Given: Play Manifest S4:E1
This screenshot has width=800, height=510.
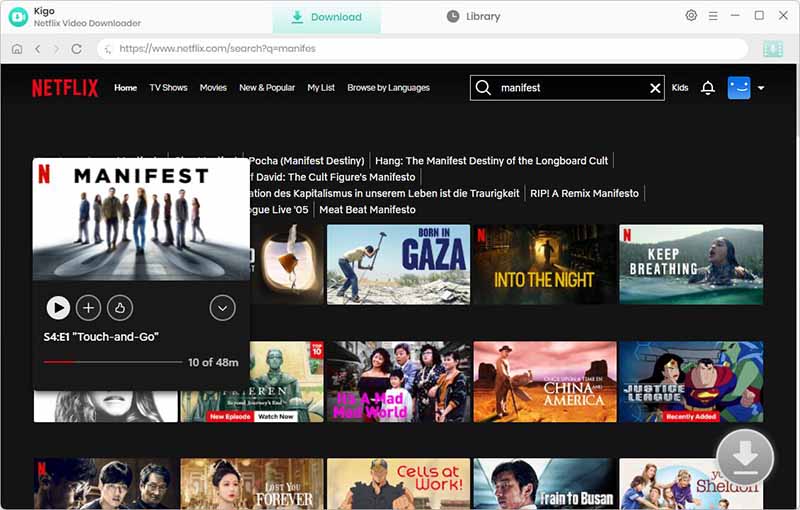Looking at the screenshot, I should 58,308.
